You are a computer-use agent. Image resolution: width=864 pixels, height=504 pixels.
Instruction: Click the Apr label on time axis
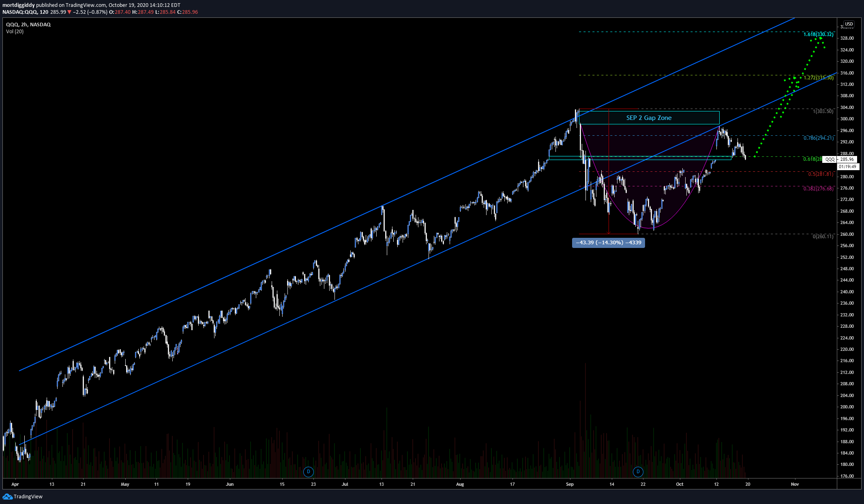(x=15, y=484)
